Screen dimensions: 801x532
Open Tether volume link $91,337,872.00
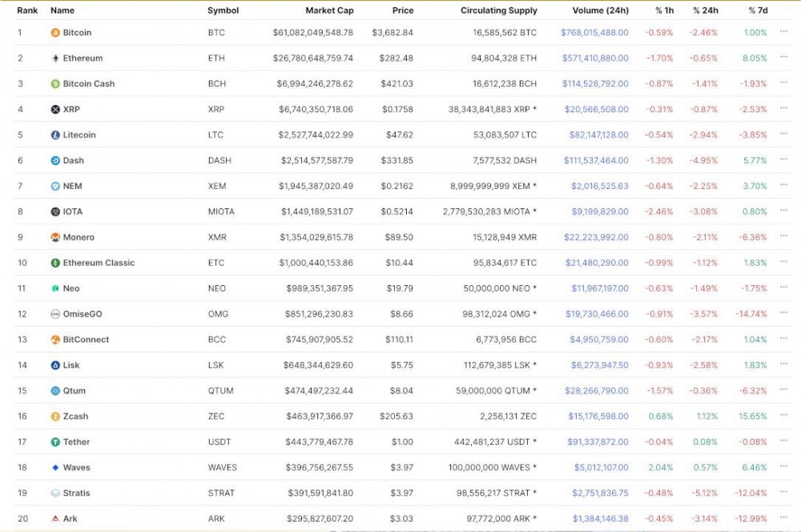pos(598,441)
